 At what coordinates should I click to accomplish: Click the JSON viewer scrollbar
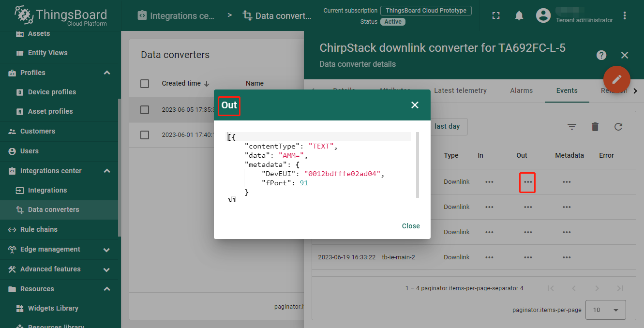click(417, 165)
